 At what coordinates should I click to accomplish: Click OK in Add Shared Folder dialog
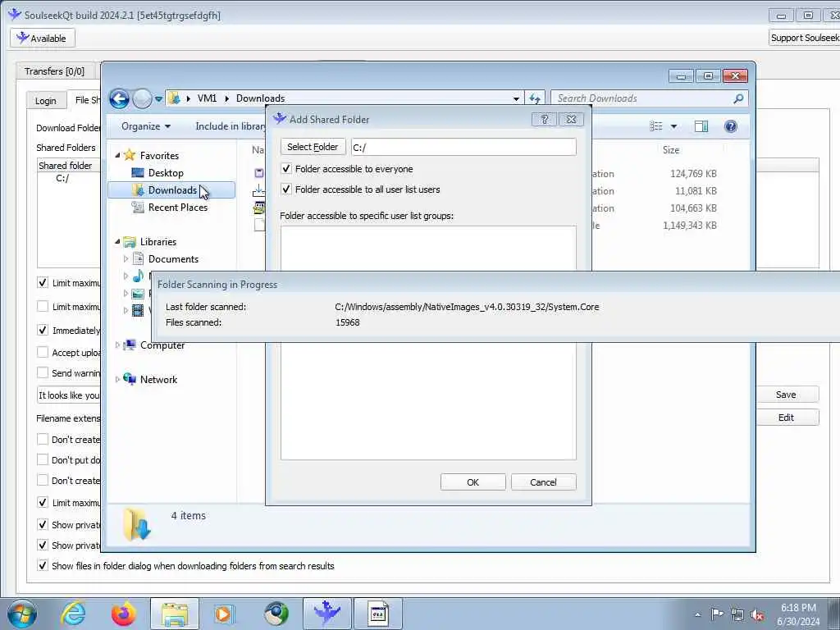click(x=473, y=482)
